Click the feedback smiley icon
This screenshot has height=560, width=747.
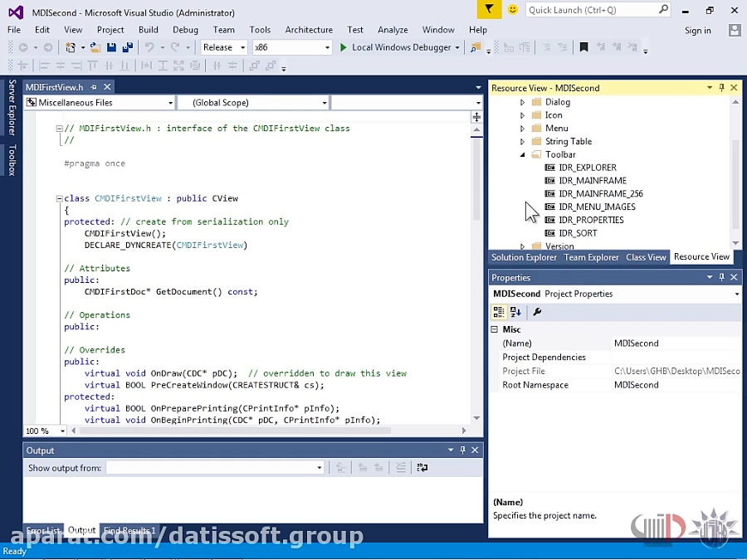[513, 10]
